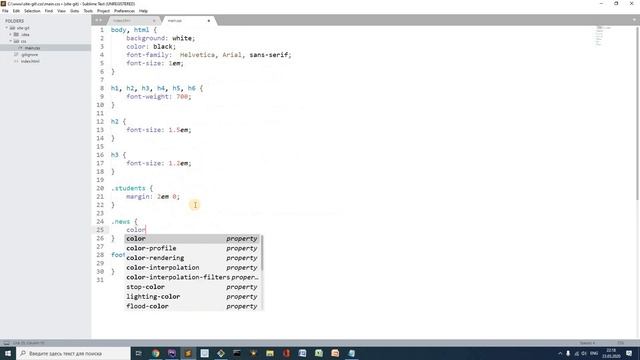Choose "color" in the autocomplete list
This screenshot has height=360, width=640.
(192, 238)
